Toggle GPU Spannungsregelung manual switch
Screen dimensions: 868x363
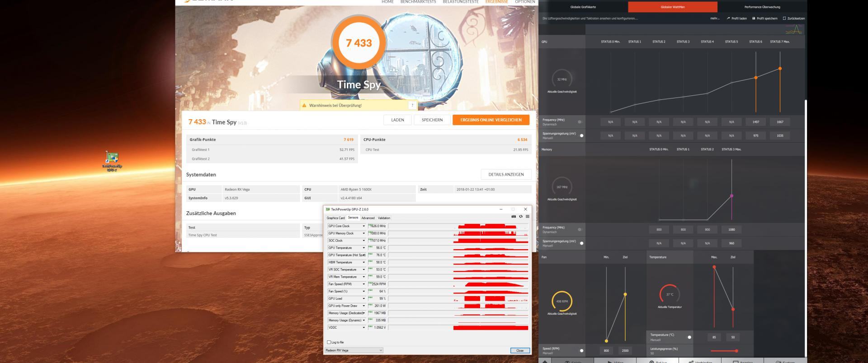580,135
